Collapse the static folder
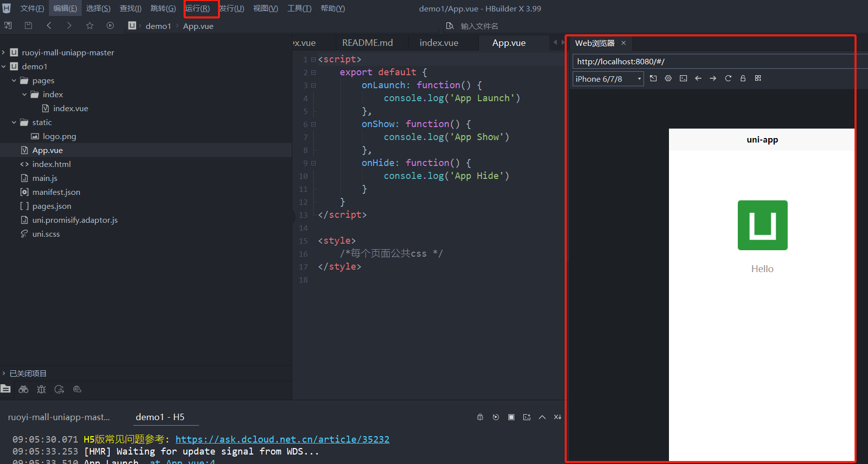 (14, 122)
